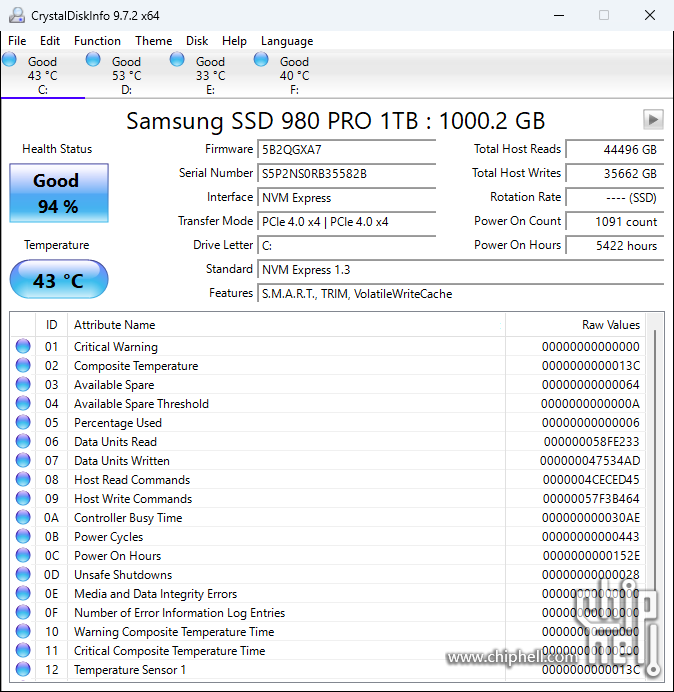Select the F: drive status orb
The width and height of the screenshot is (674, 692).
(x=262, y=60)
